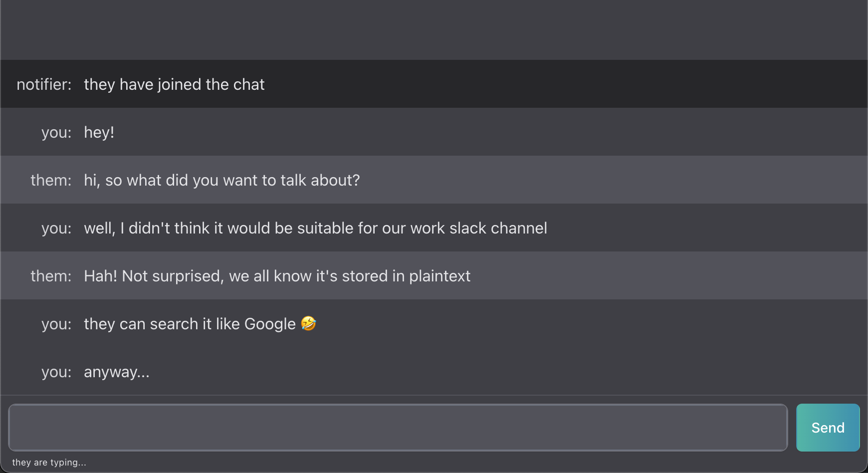Click 'Hah!' at the start of their reply

coord(100,276)
